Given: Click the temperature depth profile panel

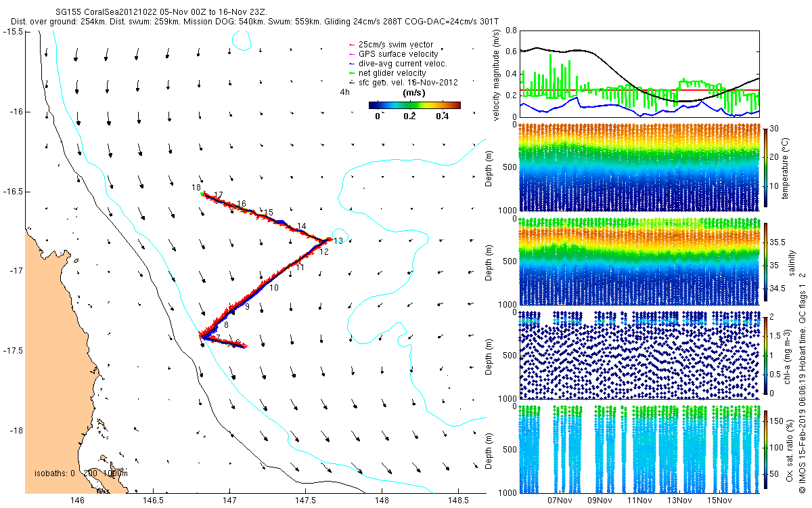Looking at the screenshot, I should click(x=639, y=166).
